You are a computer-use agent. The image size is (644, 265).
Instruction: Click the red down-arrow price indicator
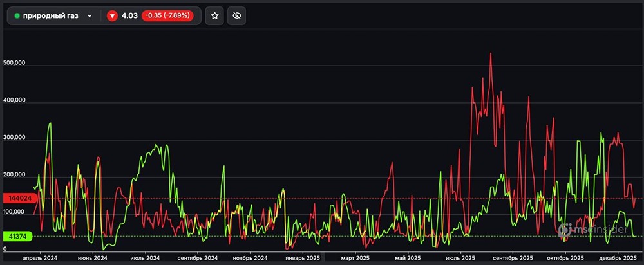[112, 16]
